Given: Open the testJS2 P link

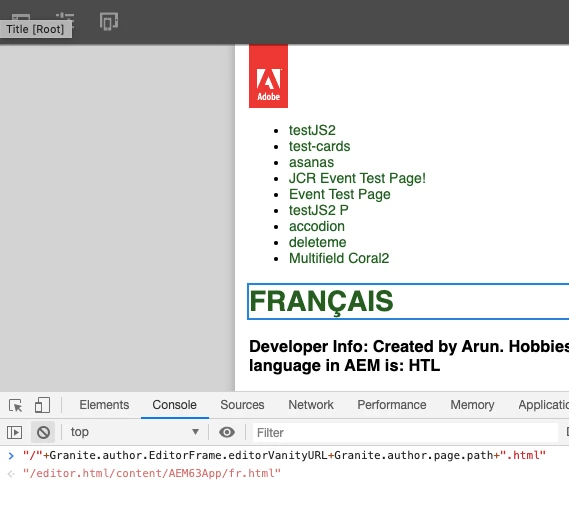Looking at the screenshot, I should [319, 210].
